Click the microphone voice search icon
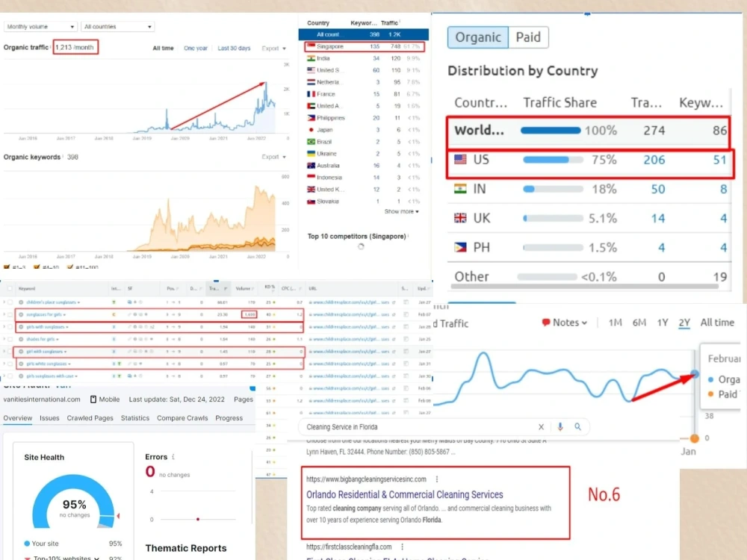The image size is (747, 560). click(560, 426)
